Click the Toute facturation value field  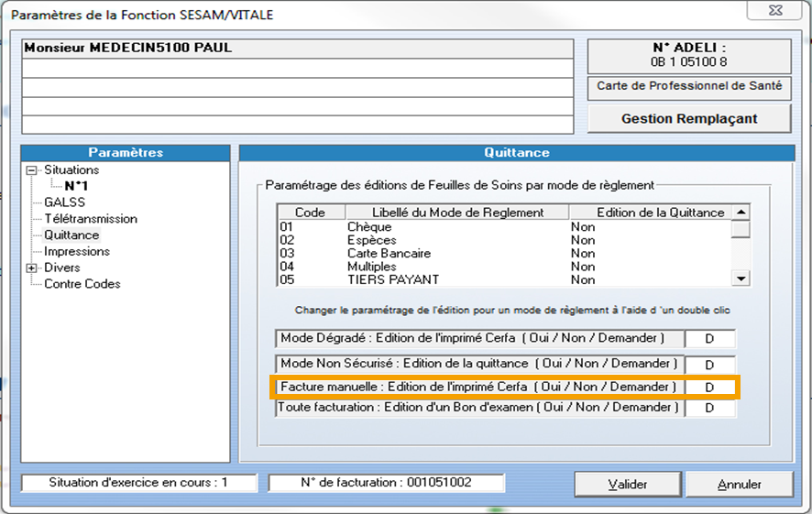pyautogui.click(x=709, y=409)
